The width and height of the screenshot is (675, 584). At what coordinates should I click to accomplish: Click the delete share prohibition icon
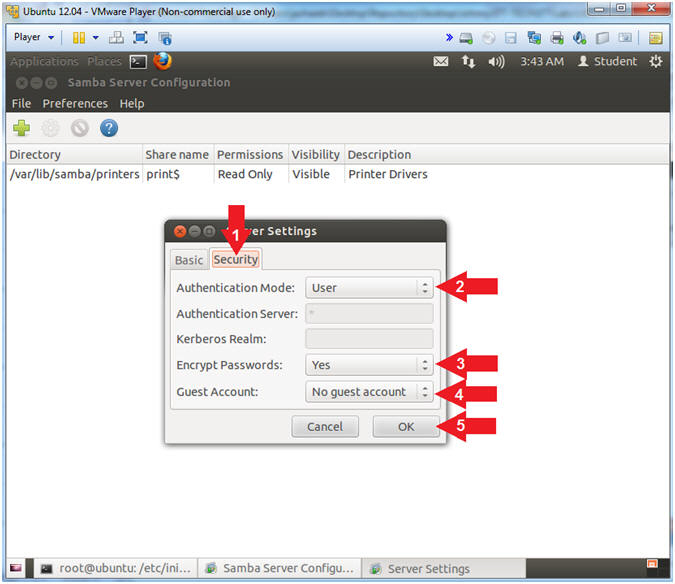(x=80, y=128)
